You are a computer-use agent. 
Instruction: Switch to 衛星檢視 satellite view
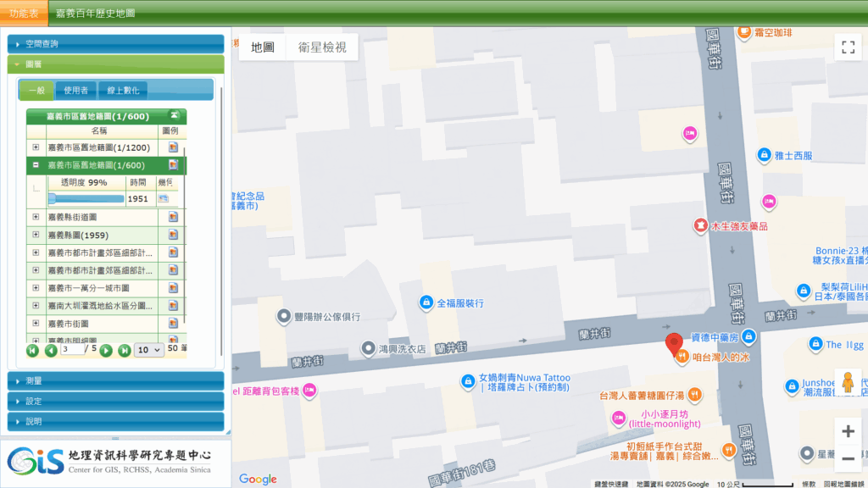tap(322, 47)
